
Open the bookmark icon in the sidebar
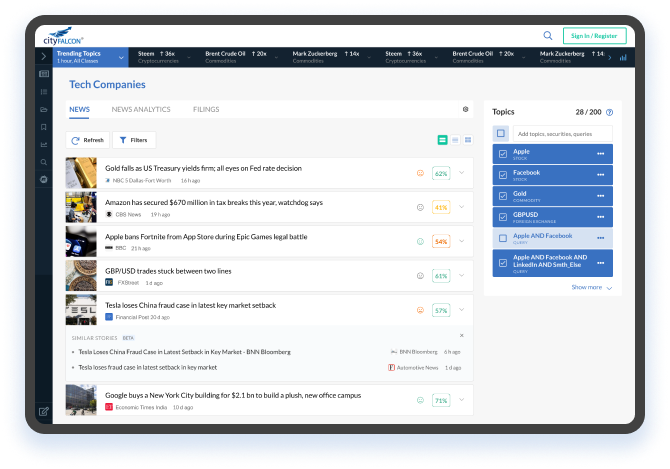tap(44, 127)
